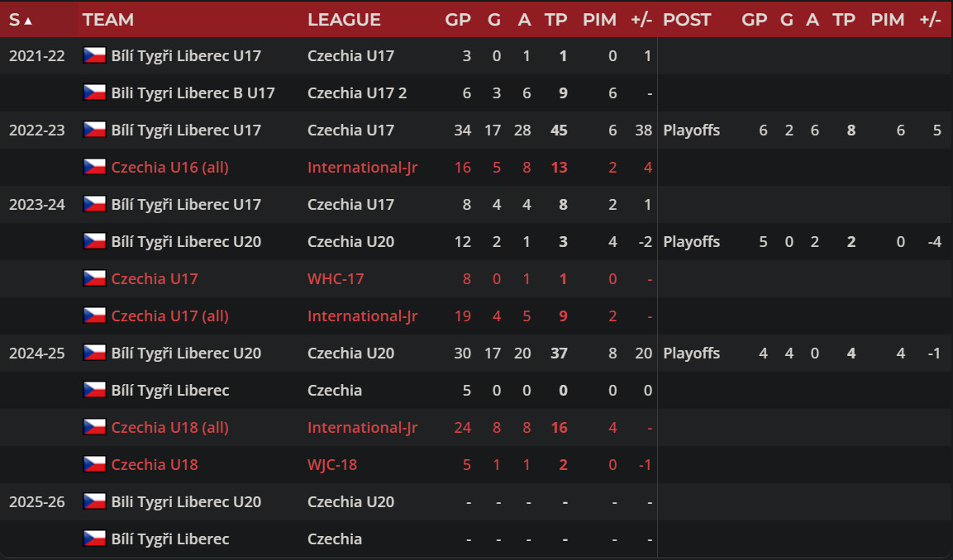The image size is (953, 560).
Task: Open Czechia U20 league in the 2025-26 row
Action: coord(350,501)
